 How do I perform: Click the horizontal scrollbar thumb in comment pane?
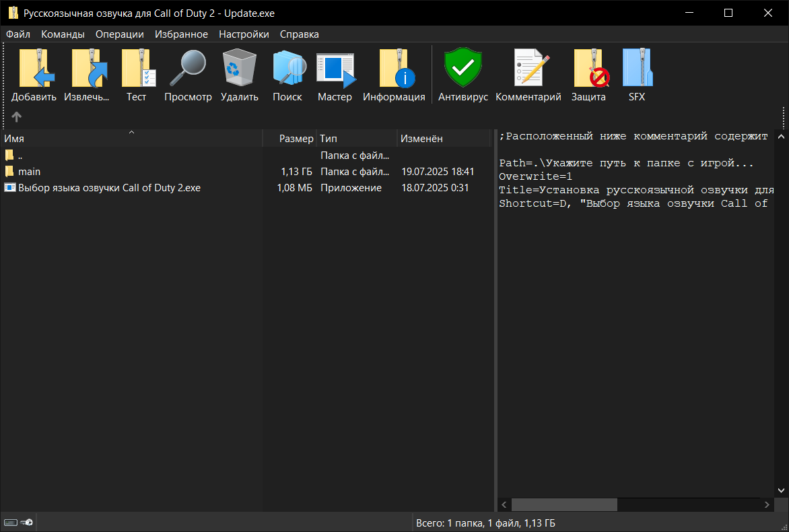point(565,504)
